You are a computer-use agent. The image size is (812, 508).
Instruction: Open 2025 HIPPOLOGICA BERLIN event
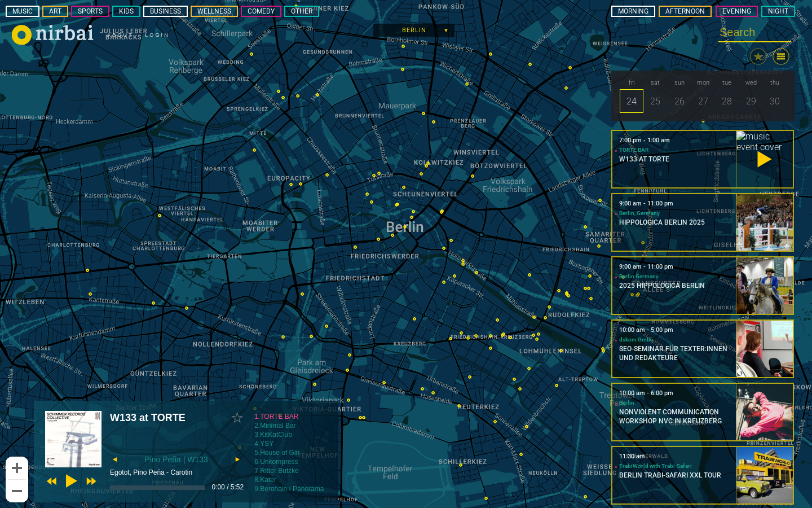click(x=703, y=286)
